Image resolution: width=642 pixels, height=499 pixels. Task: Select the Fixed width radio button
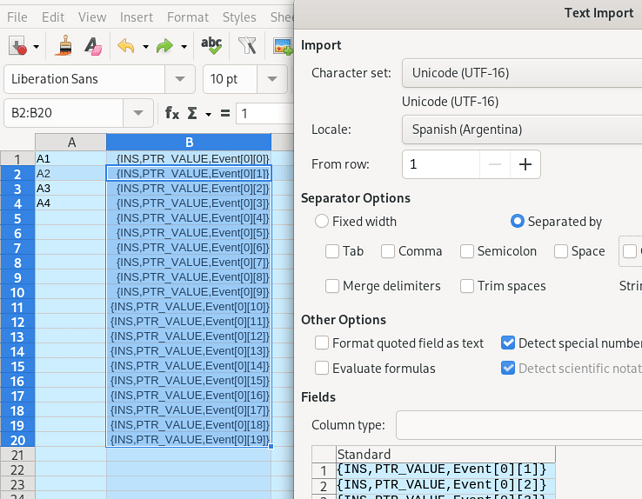(321, 221)
